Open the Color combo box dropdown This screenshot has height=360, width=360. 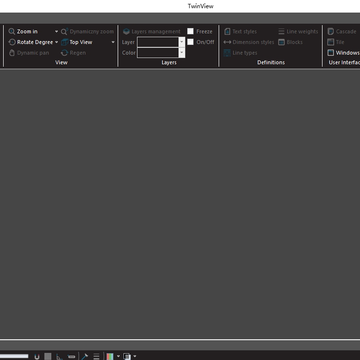point(182,53)
